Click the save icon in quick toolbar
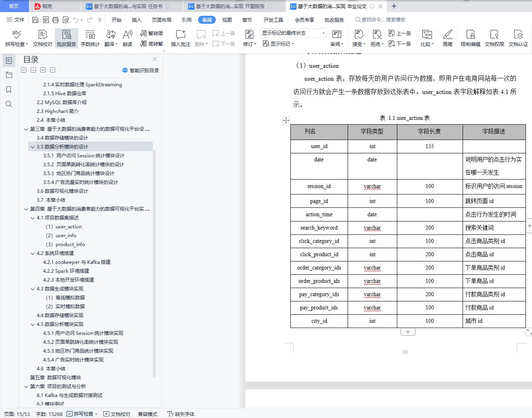 35,20
